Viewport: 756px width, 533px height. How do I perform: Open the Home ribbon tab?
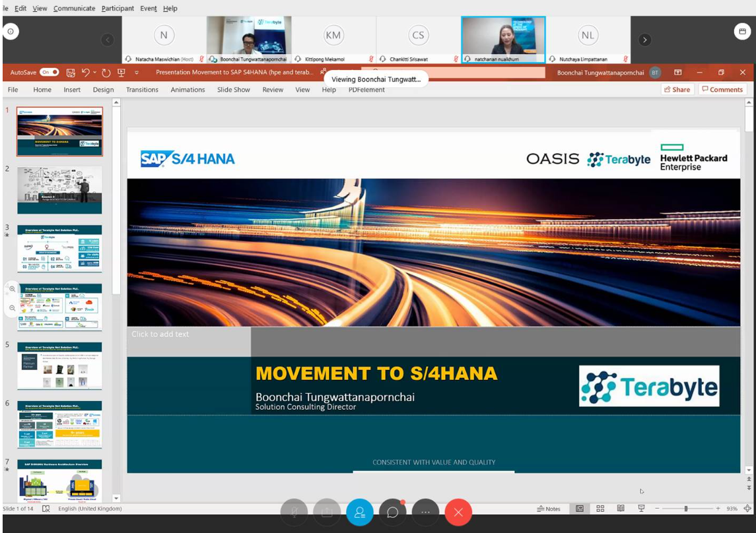(x=42, y=90)
